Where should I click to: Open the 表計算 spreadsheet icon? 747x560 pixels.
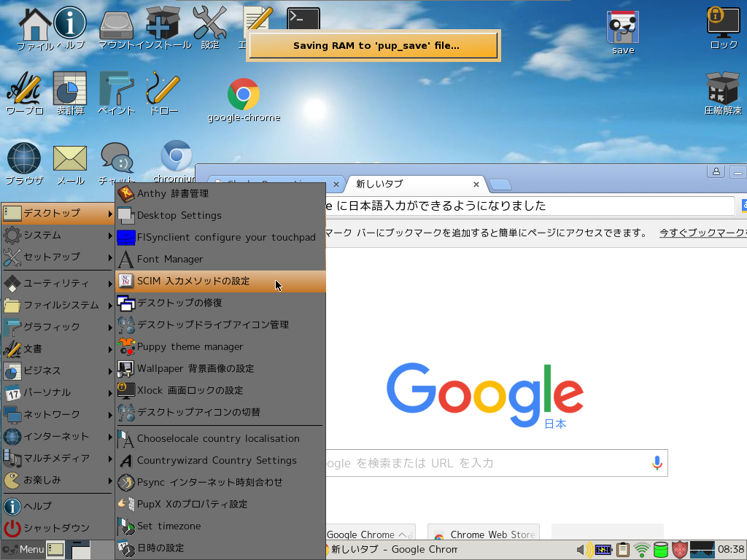[x=70, y=93]
